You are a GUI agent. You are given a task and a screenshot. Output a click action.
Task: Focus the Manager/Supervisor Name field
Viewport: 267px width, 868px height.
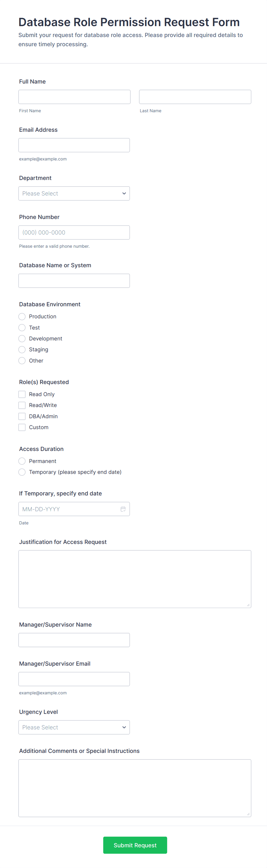coord(74,640)
